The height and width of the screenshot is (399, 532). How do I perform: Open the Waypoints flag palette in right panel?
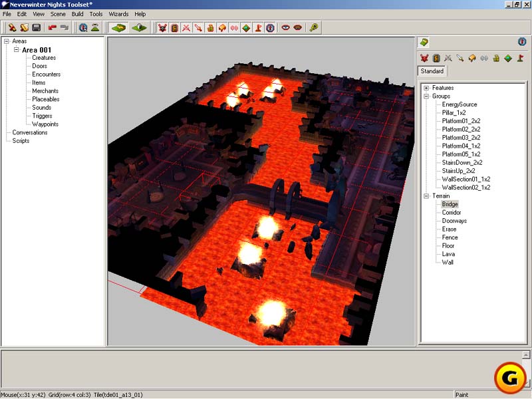(520, 59)
